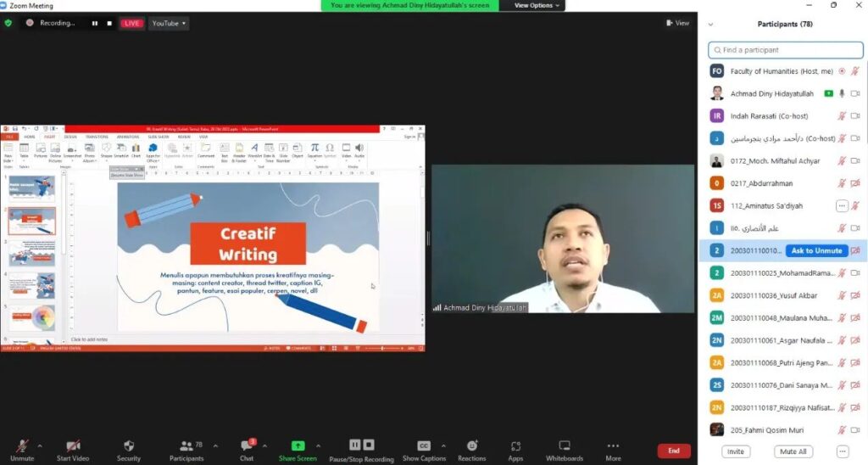Click the green encryption shield icon
The image size is (868, 465).
(x=8, y=23)
